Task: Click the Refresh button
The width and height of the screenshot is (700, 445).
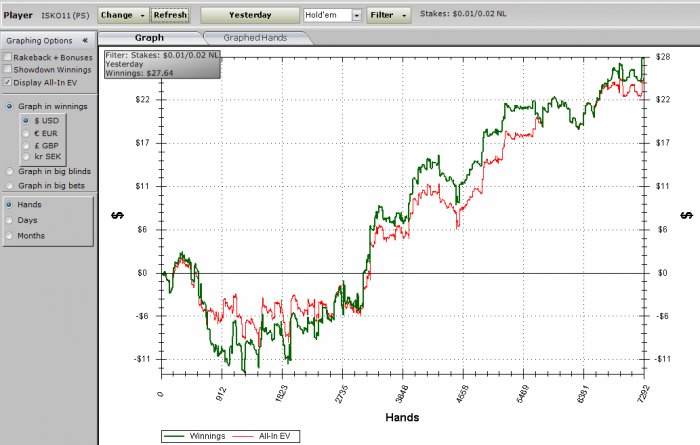Action: pyautogui.click(x=170, y=15)
